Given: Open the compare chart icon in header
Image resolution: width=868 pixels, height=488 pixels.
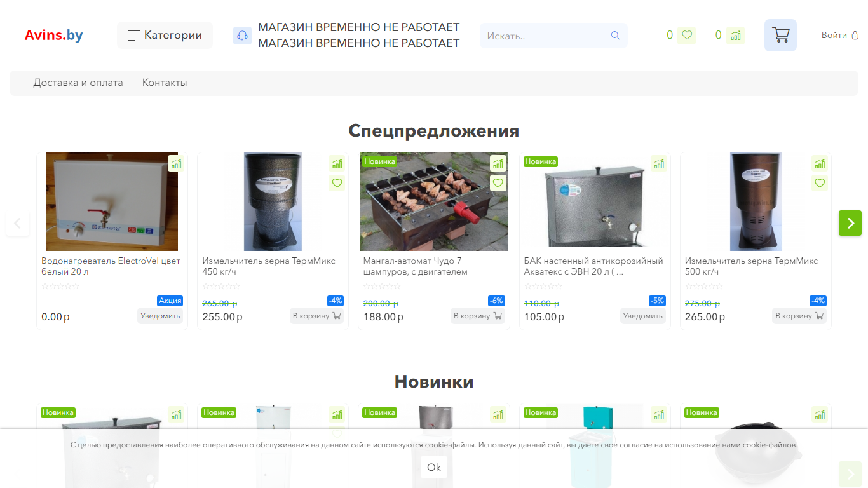Looking at the screenshot, I should coord(736,36).
